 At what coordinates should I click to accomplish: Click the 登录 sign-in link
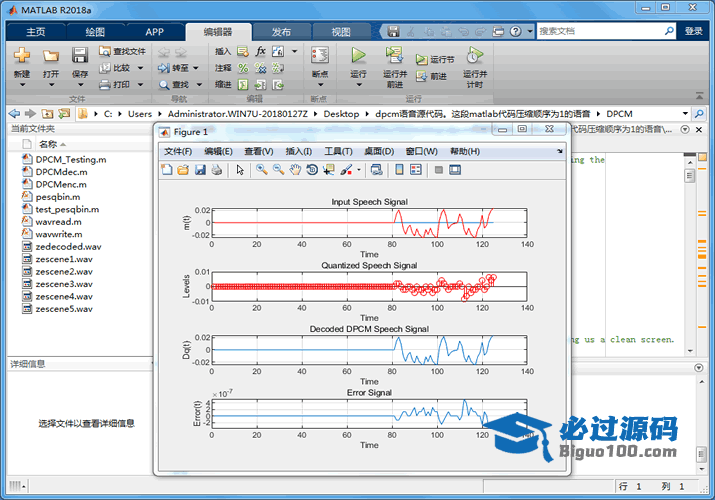[693, 31]
